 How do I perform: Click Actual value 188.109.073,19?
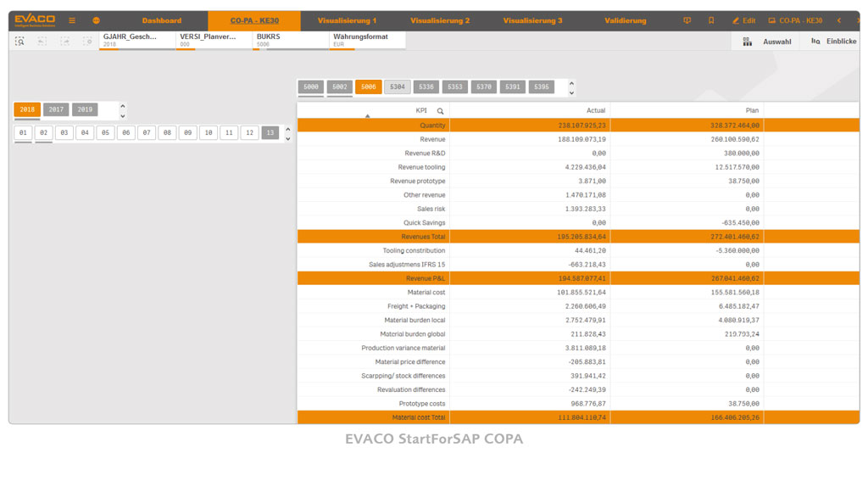pyautogui.click(x=581, y=140)
